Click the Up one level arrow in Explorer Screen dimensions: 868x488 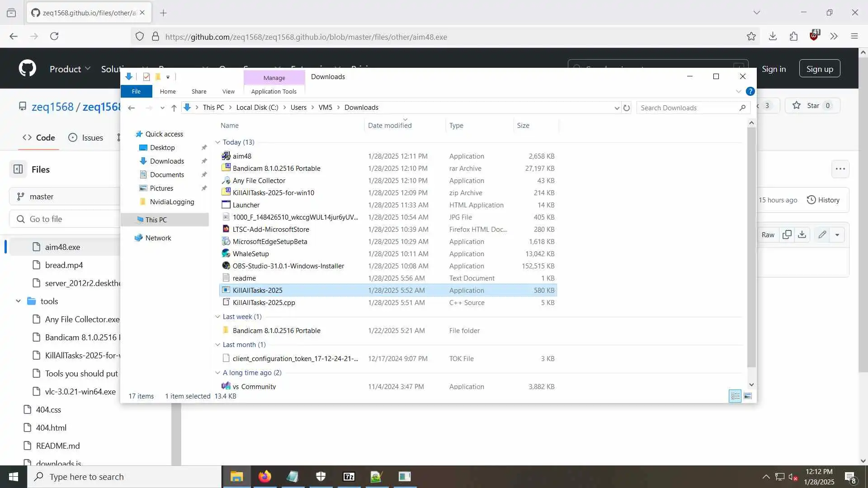(174, 108)
